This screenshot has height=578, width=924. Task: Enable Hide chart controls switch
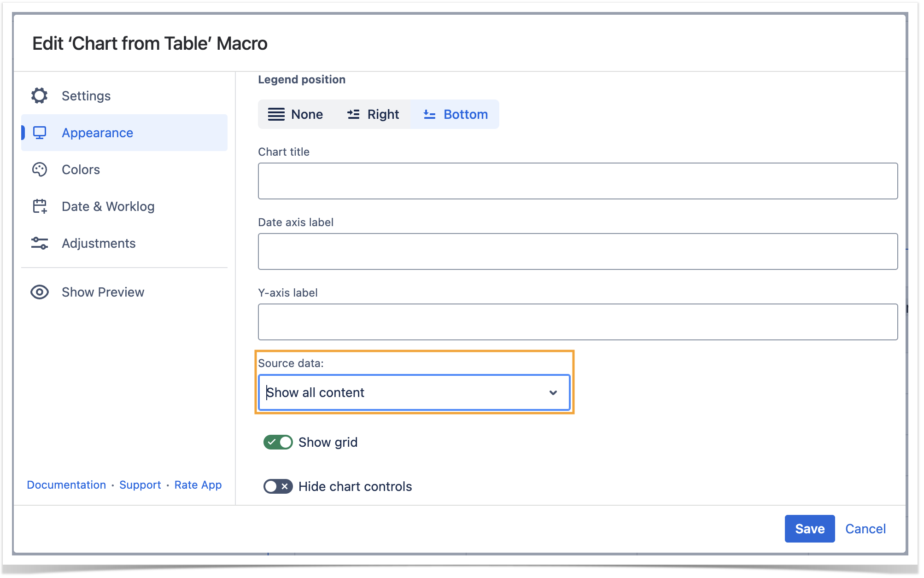click(278, 486)
